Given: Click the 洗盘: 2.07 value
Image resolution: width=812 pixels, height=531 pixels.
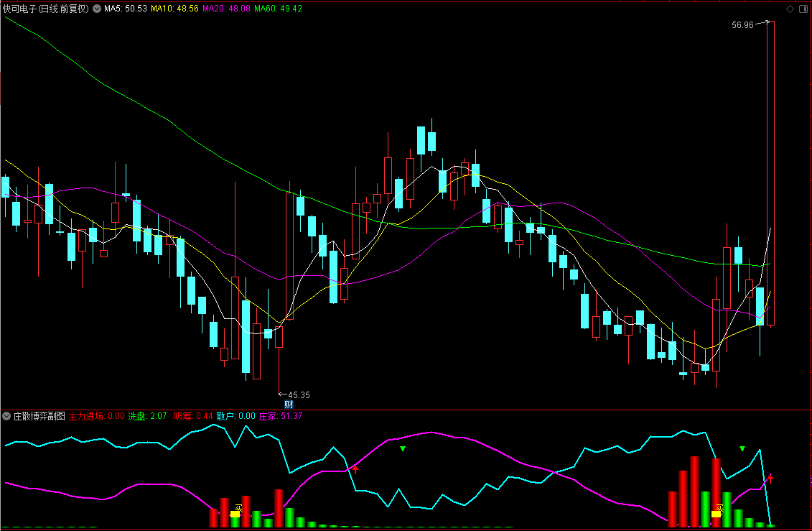Looking at the screenshot, I should [148, 416].
